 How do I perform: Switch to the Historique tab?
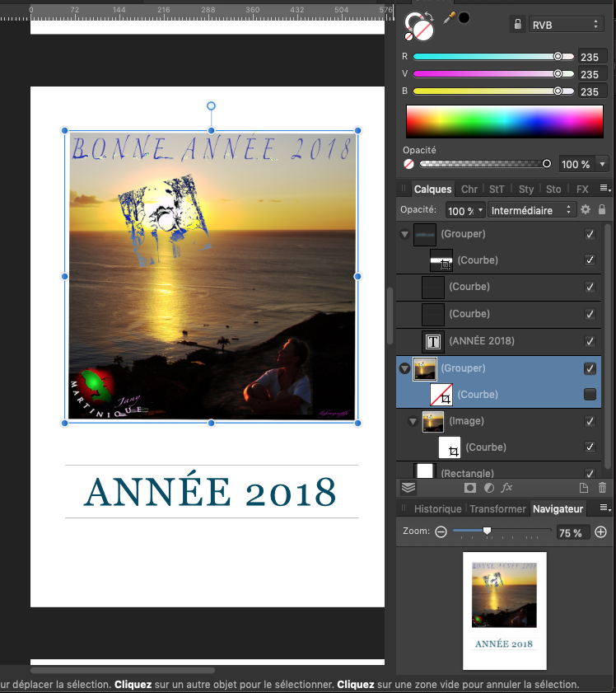pos(437,509)
